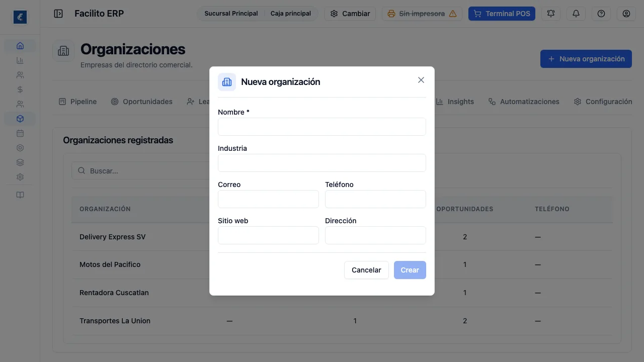Switch to the Pipeline tab

77,102
